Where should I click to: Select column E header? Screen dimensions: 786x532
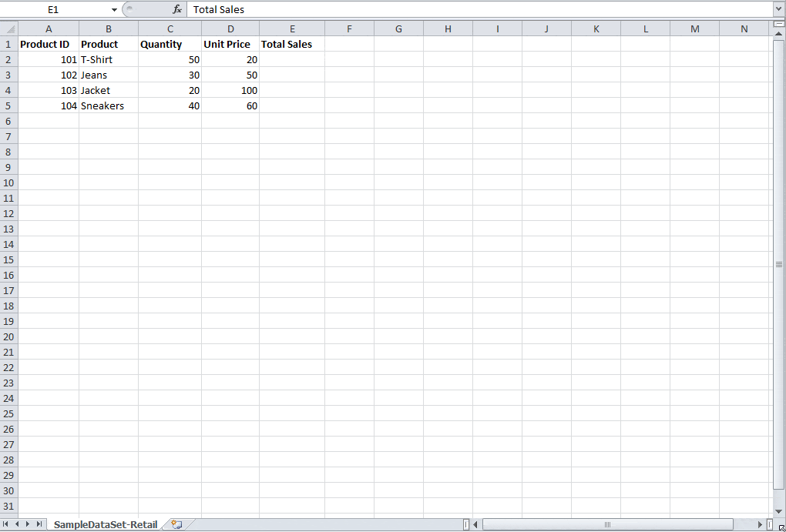(x=292, y=28)
